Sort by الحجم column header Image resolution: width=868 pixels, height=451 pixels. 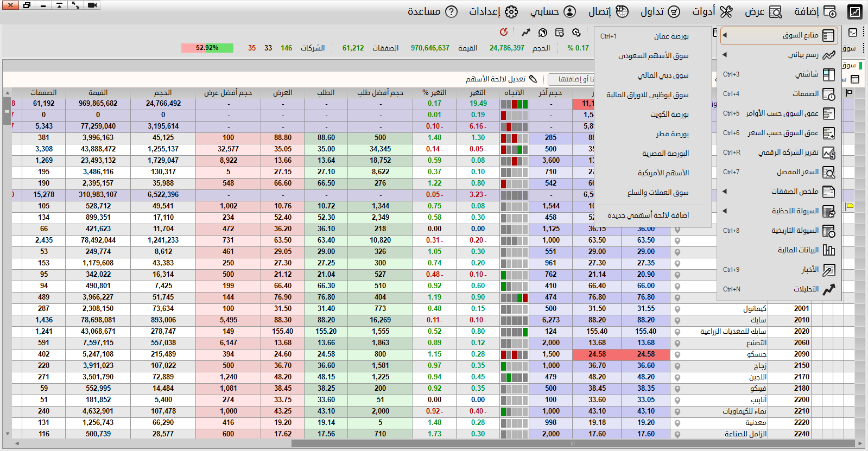[x=163, y=93]
